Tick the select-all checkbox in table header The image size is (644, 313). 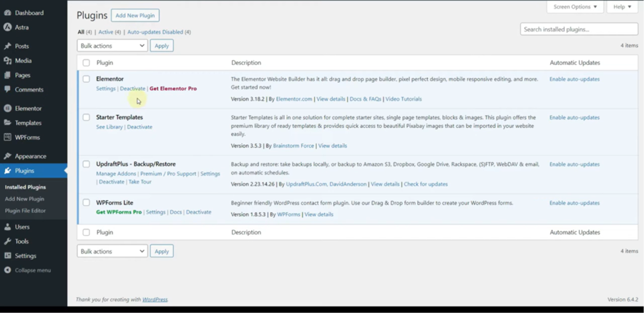click(86, 63)
